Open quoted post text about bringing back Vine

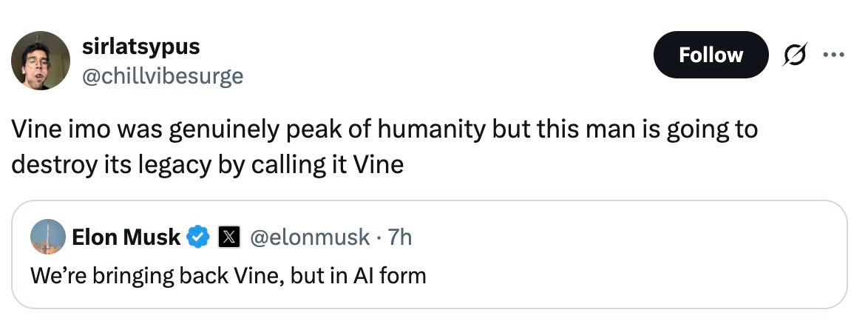(x=228, y=275)
